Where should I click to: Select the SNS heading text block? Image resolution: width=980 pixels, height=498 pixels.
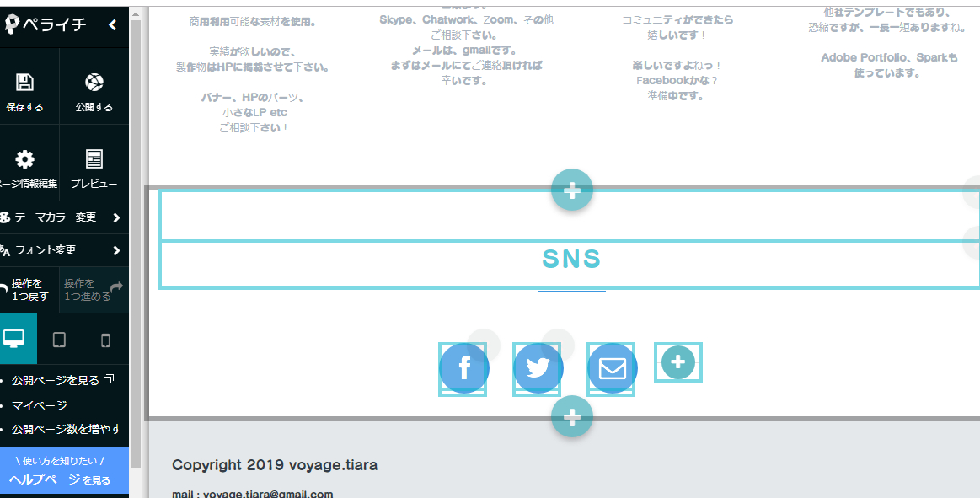[x=571, y=259]
